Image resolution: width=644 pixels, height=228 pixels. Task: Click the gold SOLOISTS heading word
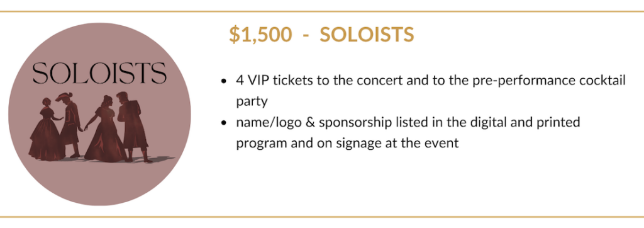click(367, 35)
